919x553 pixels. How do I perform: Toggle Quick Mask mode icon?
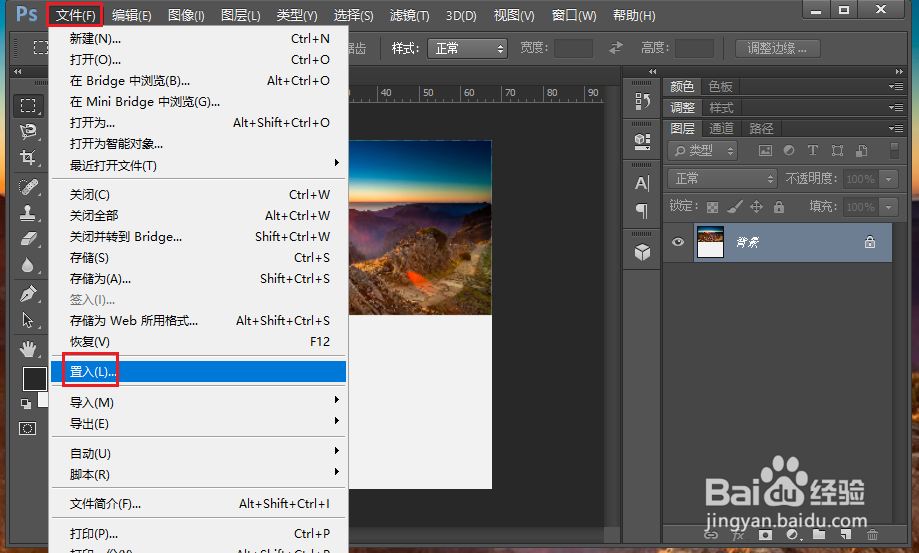(x=27, y=429)
